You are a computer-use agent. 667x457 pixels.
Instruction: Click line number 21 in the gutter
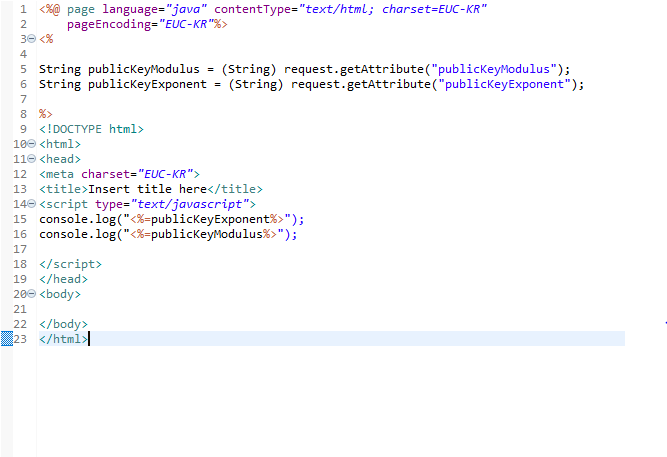click(x=20, y=309)
